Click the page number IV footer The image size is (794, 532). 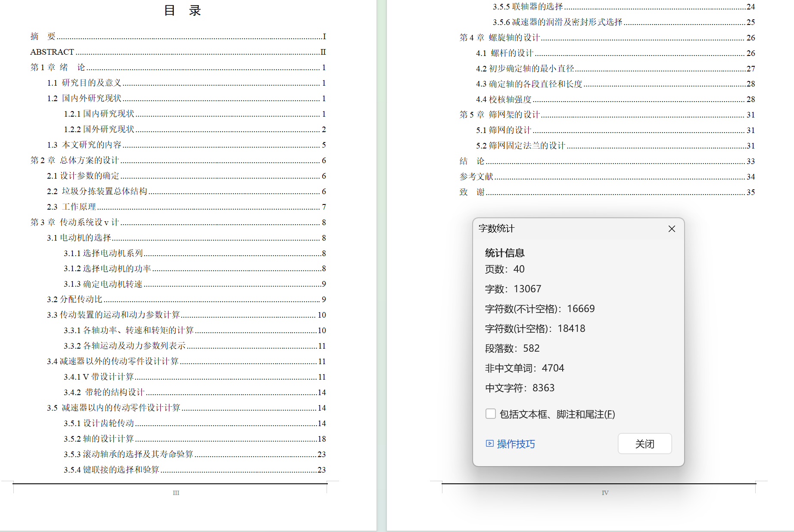click(x=605, y=493)
